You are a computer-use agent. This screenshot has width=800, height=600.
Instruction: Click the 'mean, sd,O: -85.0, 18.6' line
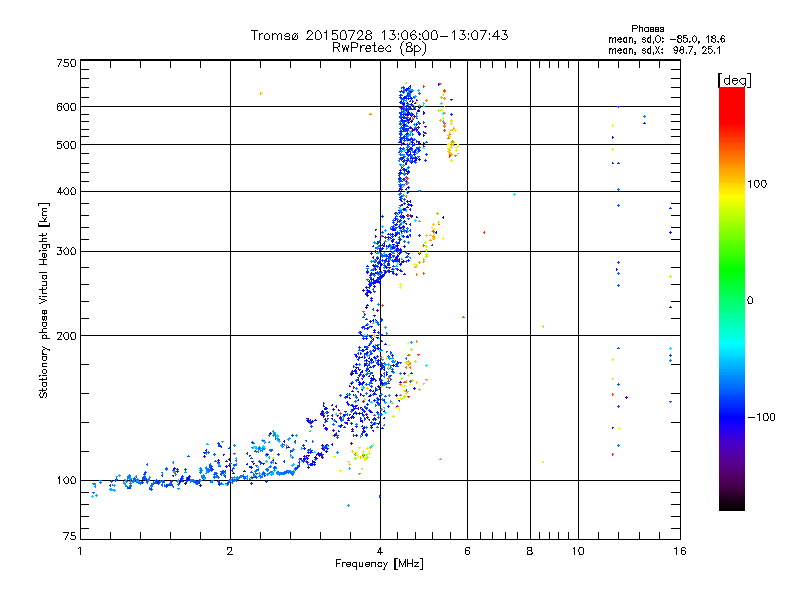coord(666,39)
